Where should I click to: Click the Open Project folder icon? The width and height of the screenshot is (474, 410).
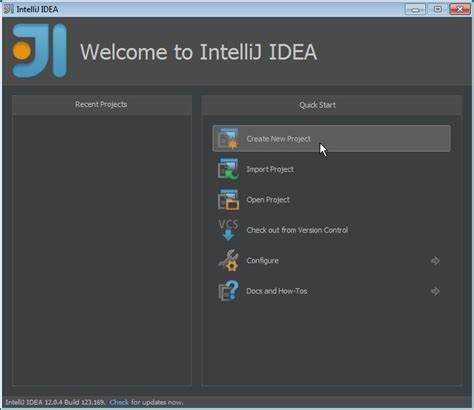click(228, 199)
